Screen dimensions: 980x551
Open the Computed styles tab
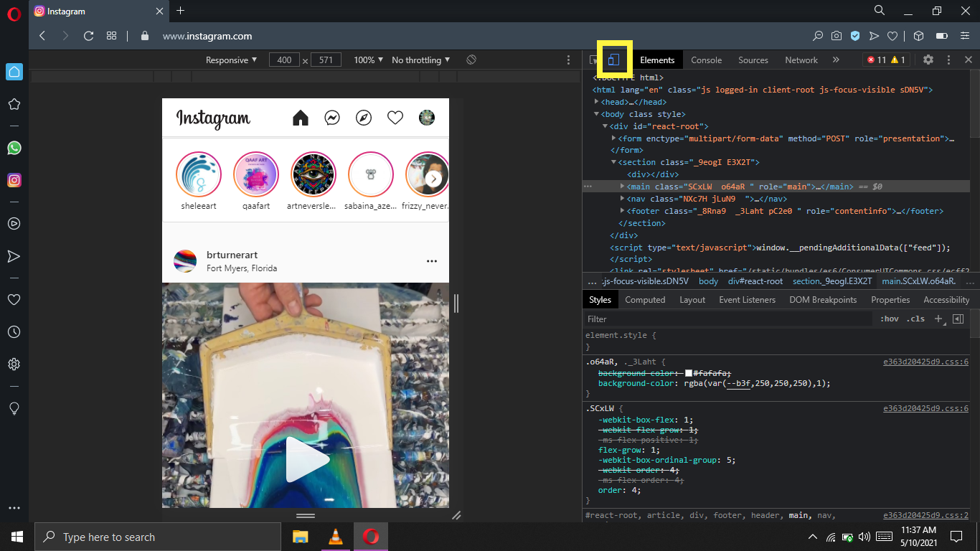coord(645,300)
